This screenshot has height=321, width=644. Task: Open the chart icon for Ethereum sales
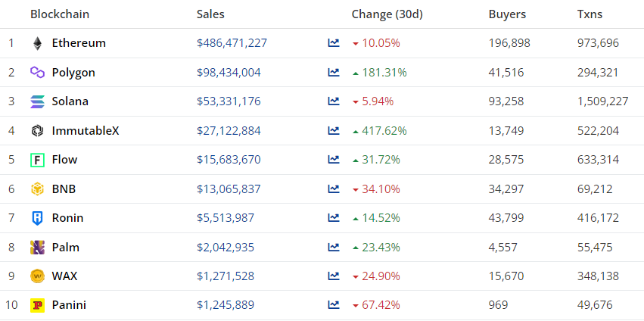pyautogui.click(x=334, y=43)
